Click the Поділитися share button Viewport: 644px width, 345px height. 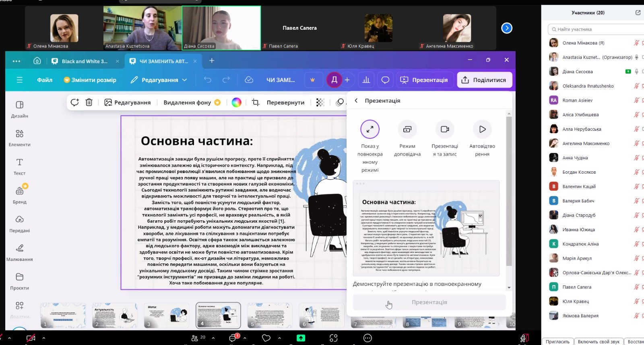[484, 80]
